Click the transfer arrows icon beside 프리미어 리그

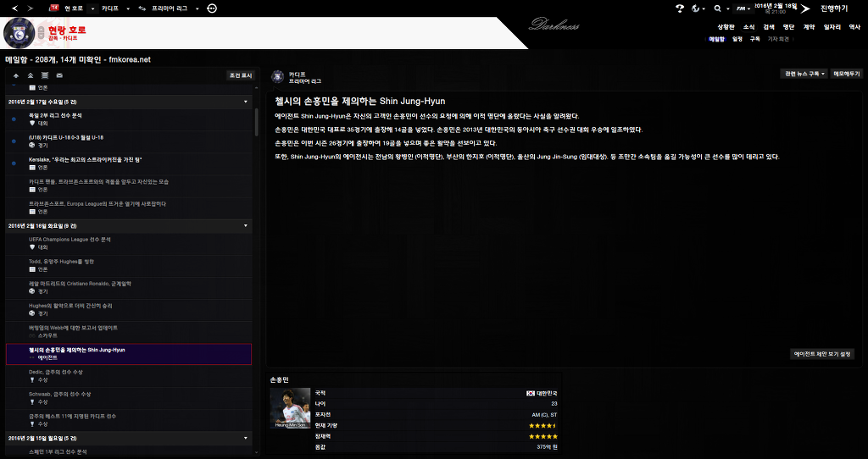[x=142, y=8]
